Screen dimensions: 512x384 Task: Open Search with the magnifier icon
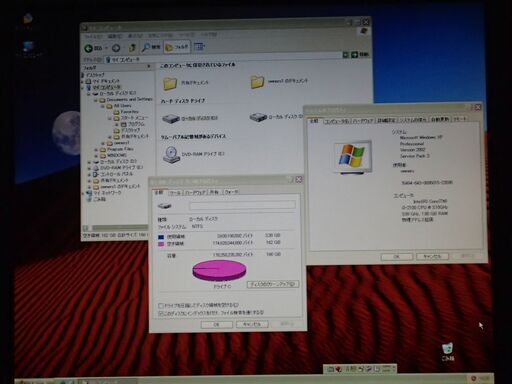click(x=146, y=47)
